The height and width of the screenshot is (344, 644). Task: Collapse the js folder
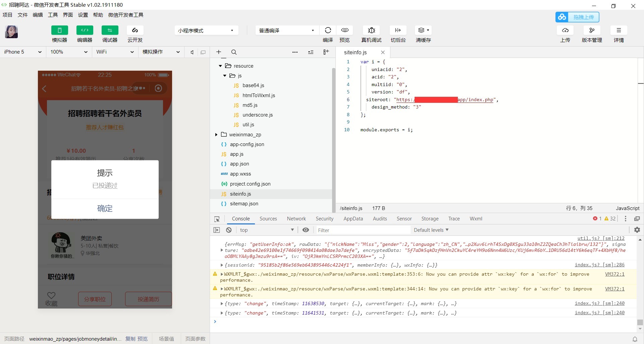(225, 76)
